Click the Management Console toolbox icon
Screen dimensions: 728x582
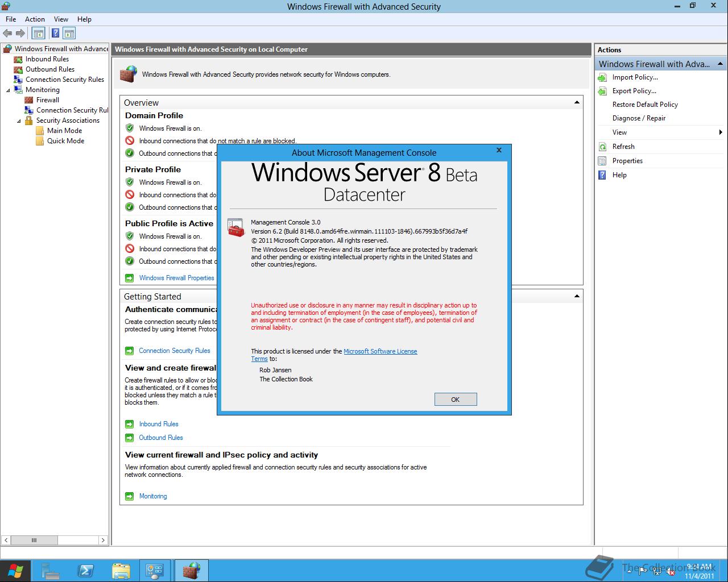pos(235,227)
